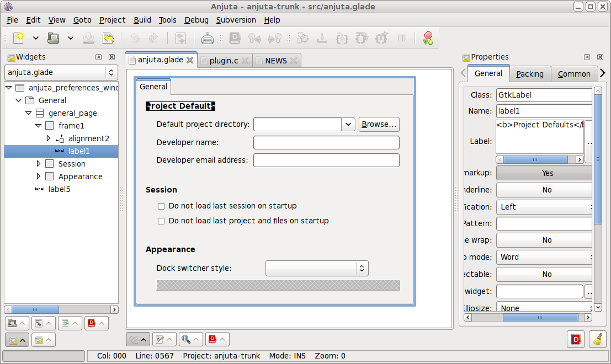Click the Reload file toolbar icon
The height and width of the screenshot is (364, 611).
pos(109,38)
